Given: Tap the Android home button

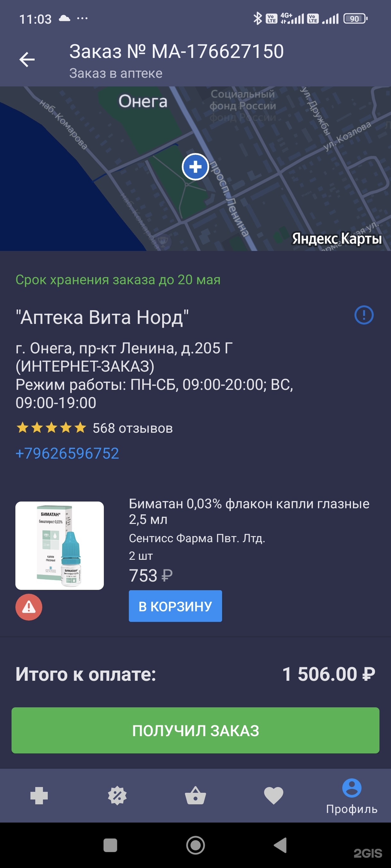Looking at the screenshot, I should 195,845.
